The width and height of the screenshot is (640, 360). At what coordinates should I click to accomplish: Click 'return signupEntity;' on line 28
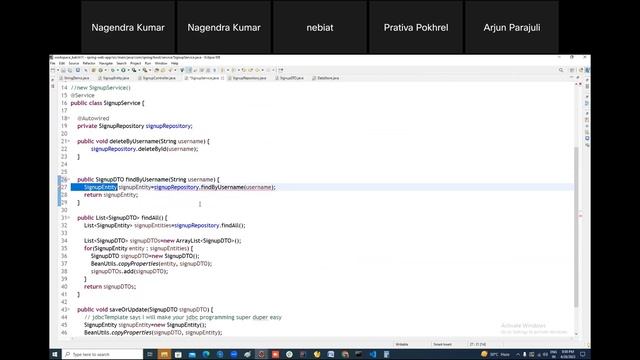pos(111,195)
